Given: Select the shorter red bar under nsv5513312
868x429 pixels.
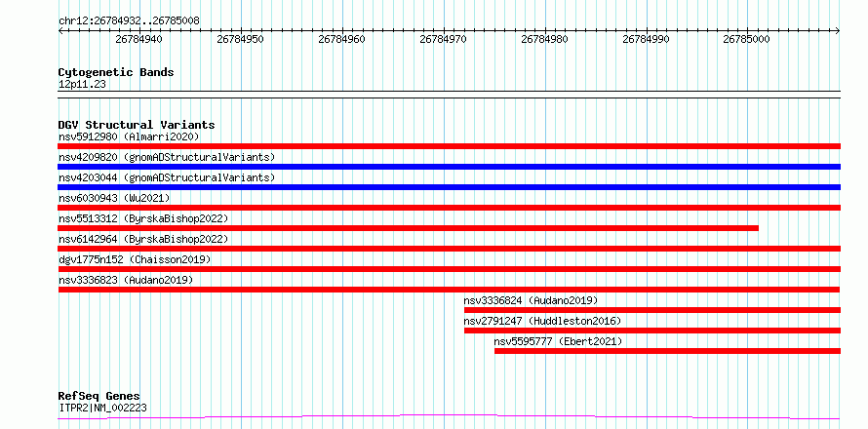Looking at the screenshot, I should pyautogui.click(x=409, y=228).
